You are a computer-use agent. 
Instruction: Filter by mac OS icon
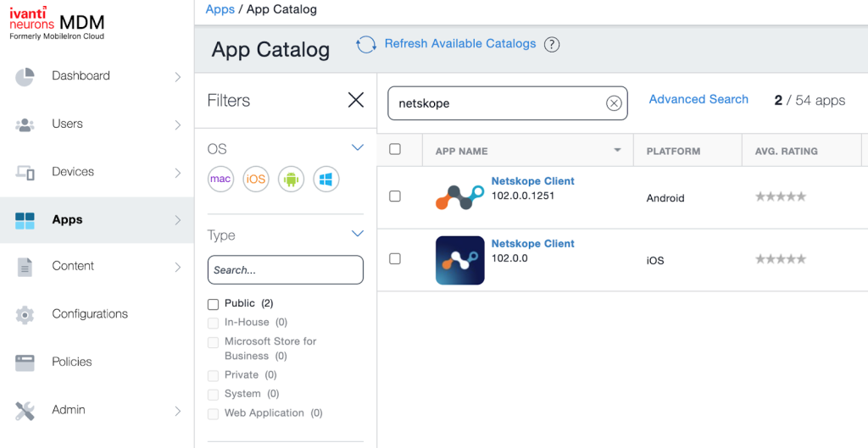[x=220, y=180]
